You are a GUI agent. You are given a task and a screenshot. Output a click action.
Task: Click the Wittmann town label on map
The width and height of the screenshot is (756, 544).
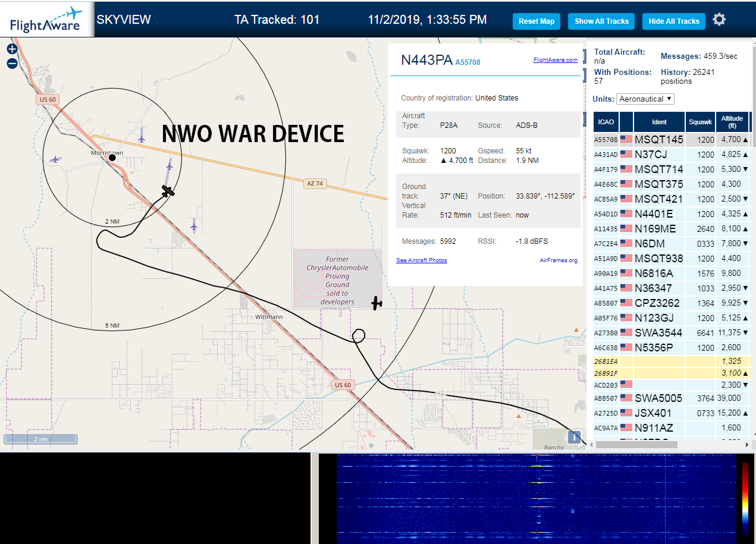tap(269, 317)
